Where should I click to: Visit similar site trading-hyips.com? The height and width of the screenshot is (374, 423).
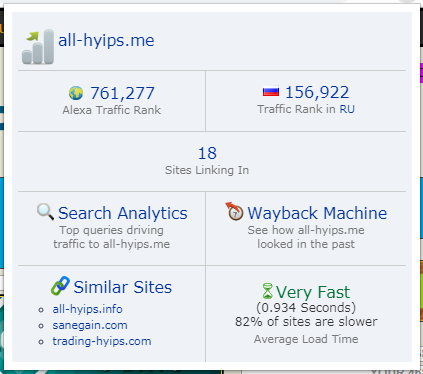point(102,341)
